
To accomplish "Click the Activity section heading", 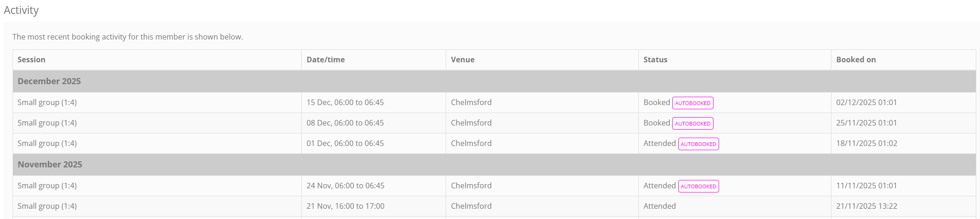I will [21, 10].
